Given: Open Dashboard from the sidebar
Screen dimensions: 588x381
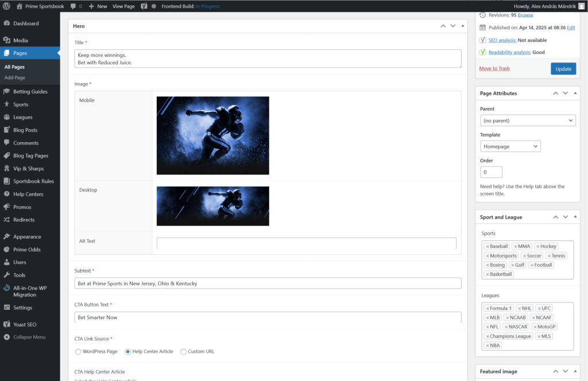Looking at the screenshot, I should pyautogui.click(x=26, y=24).
